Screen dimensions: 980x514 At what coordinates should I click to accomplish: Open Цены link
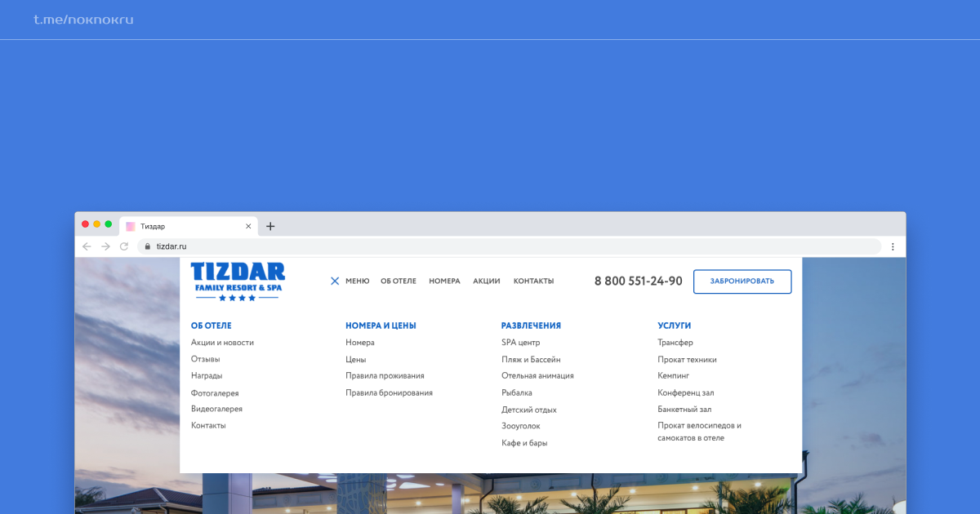coord(355,360)
